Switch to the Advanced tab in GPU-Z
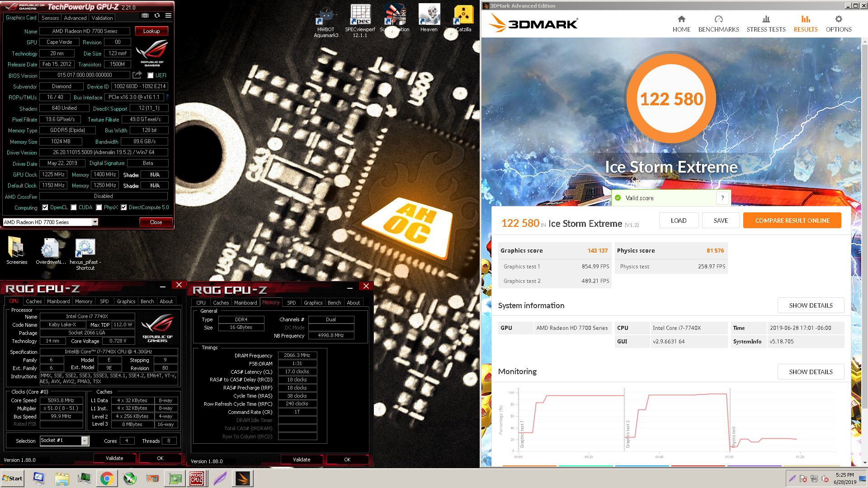Image resolution: width=868 pixels, height=488 pixels. coord(75,18)
